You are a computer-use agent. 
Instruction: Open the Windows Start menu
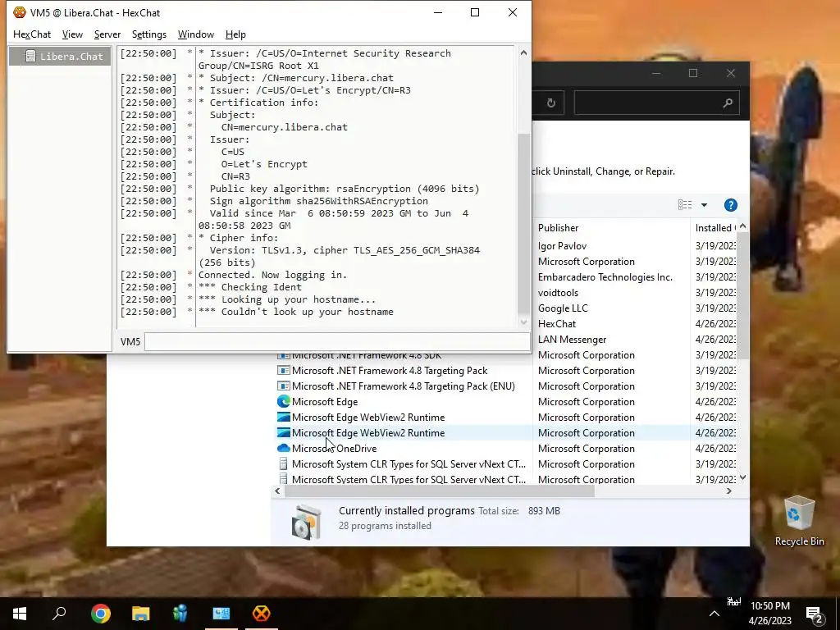[x=20, y=614]
